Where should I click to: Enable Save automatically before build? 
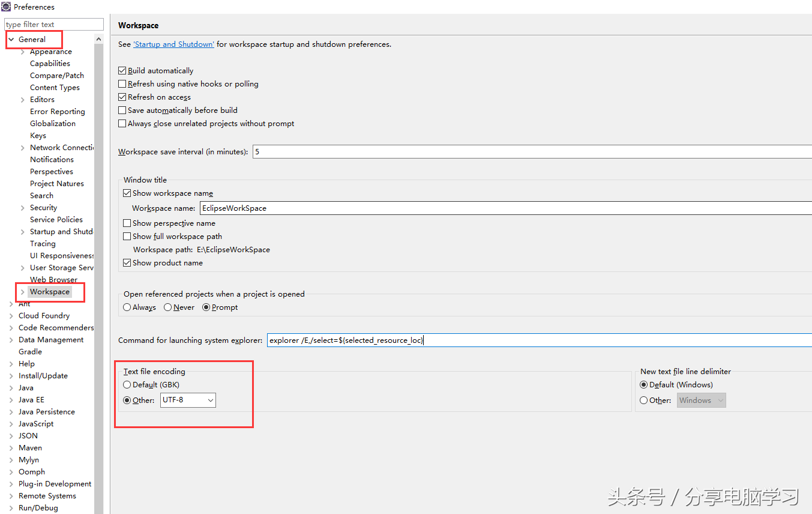pos(122,110)
